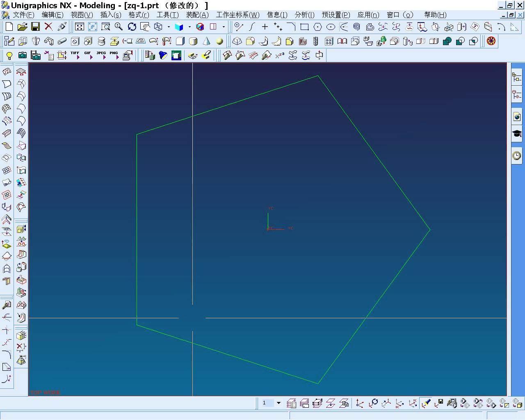Select the Ellipse curve tool
The width and height of the screenshot is (525, 420).
(331, 27)
